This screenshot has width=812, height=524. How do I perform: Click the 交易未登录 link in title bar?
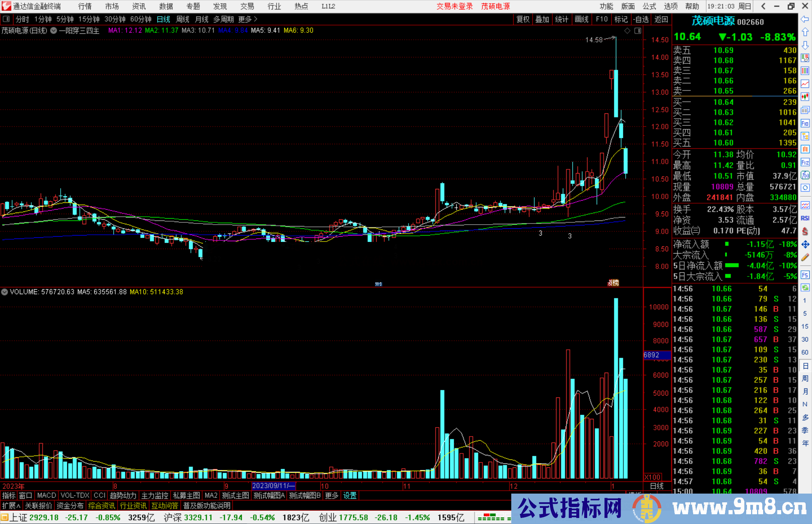[454, 6]
